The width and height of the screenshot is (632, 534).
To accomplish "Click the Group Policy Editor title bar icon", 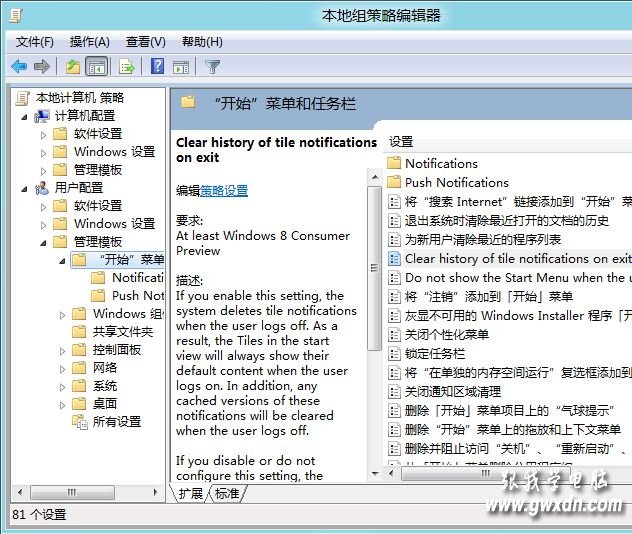I will pyautogui.click(x=16, y=15).
